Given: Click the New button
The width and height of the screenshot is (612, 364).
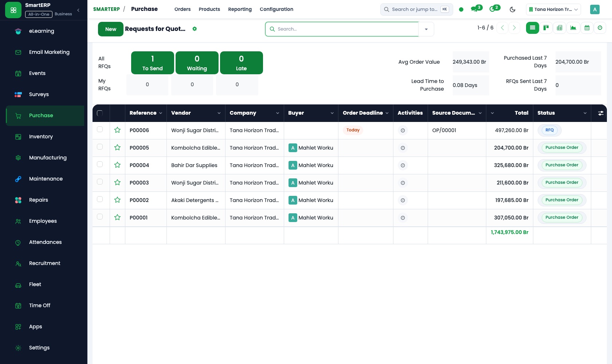Looking at the screenshot, I should 111,29.
